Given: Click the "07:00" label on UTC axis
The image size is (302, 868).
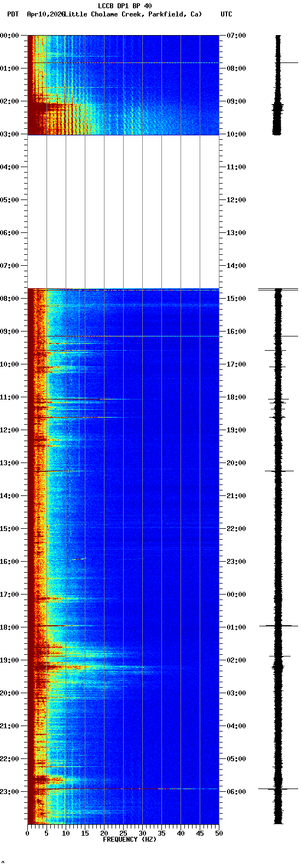Looking at the screenshot, I should [236, 36].
